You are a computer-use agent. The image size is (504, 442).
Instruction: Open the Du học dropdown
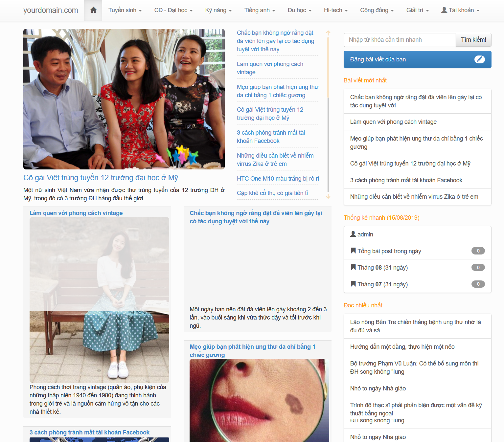pos(300,10)
